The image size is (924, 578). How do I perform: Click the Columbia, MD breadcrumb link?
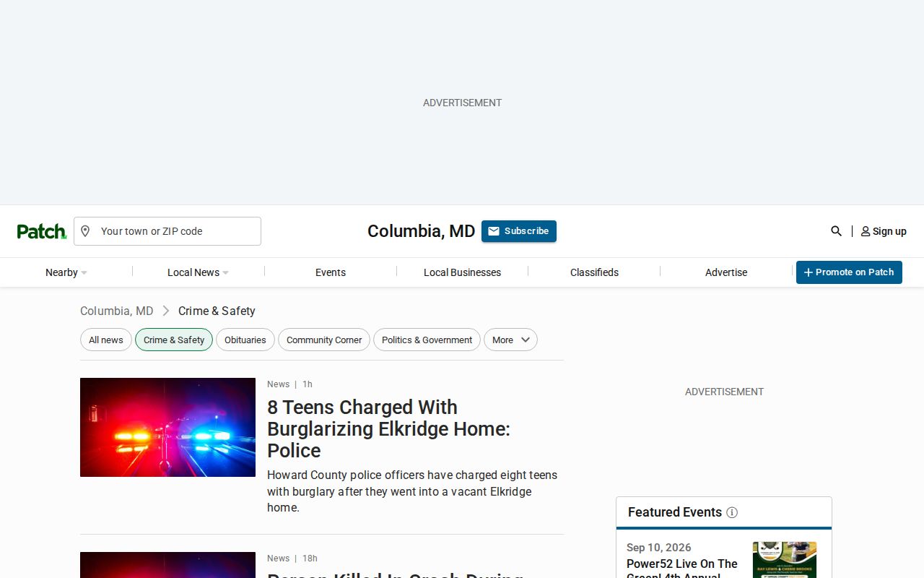117,311
